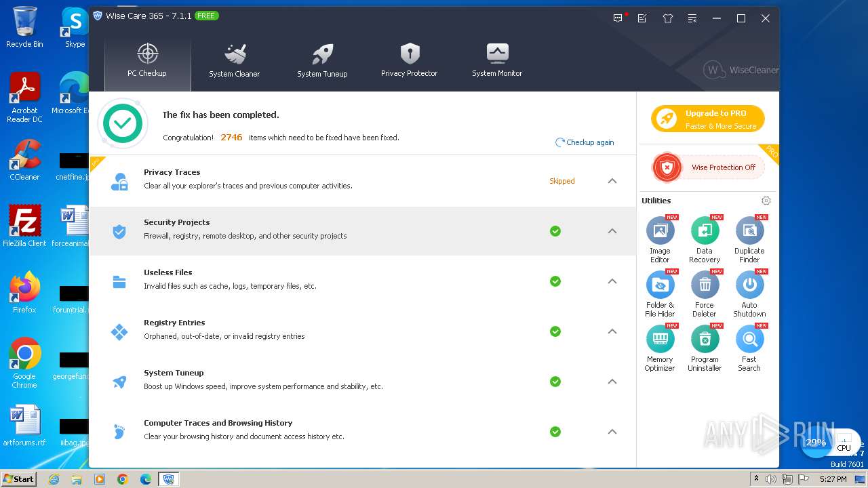Select Firefox desktop shortcut
Image resolution: width=868 pixels, height=488 pixels.
point(24,292)
